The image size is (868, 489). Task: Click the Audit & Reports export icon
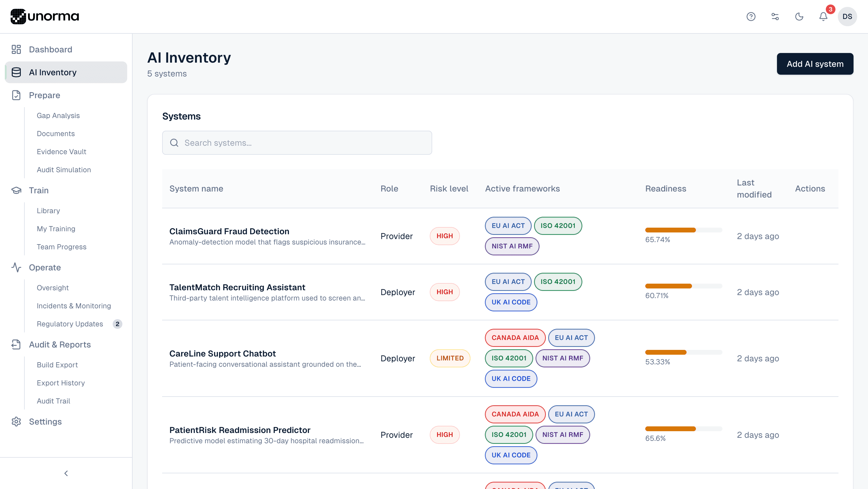pos(16,345)
